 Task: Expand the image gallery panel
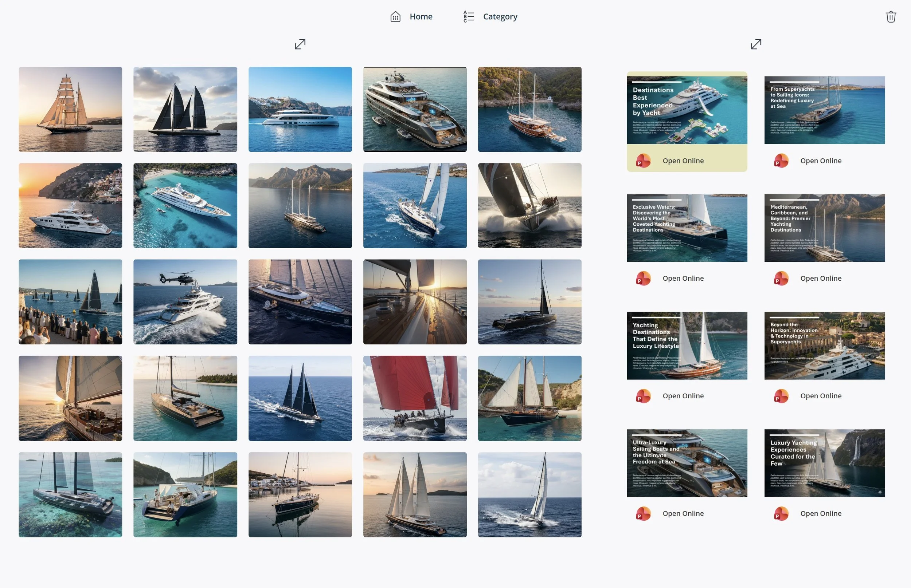(x=300, y=44)
